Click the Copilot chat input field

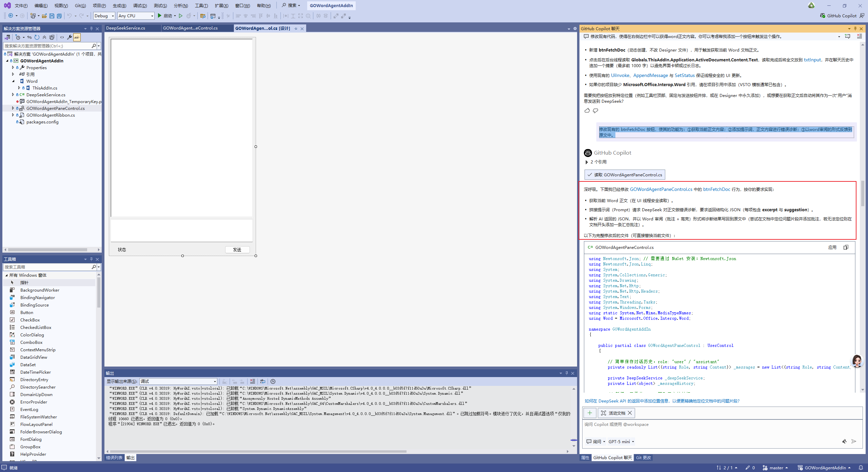pyautogui.click(x=712, y=427)
